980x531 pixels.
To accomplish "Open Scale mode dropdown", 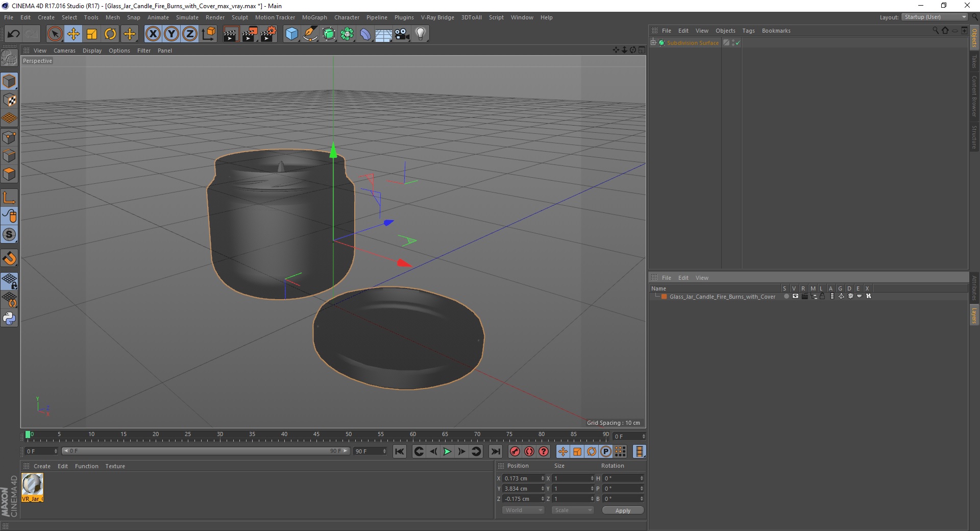I will pyautogui.click(x=573, y=510).
